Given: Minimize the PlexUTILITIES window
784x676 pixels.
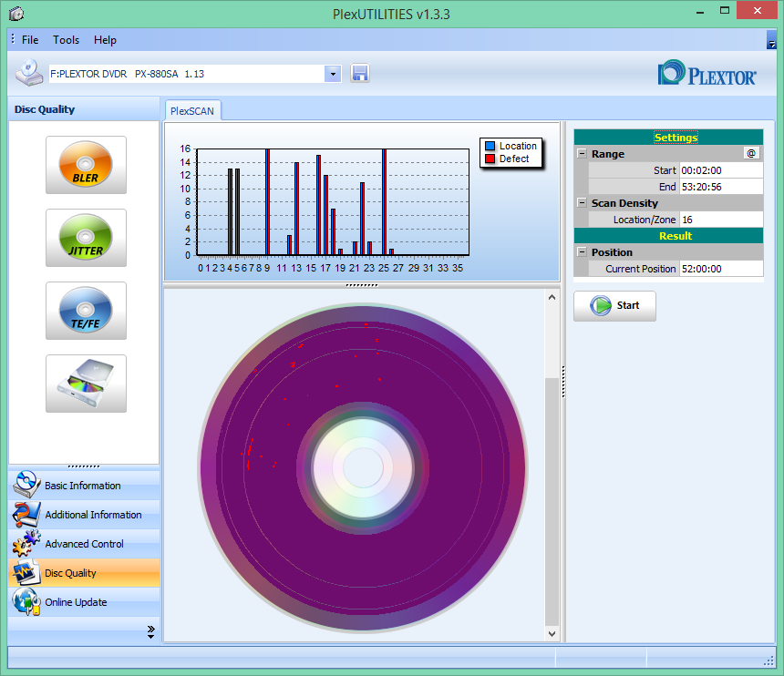Looking at the screenshot, I should pyautogui.click(x=700, y=11).
